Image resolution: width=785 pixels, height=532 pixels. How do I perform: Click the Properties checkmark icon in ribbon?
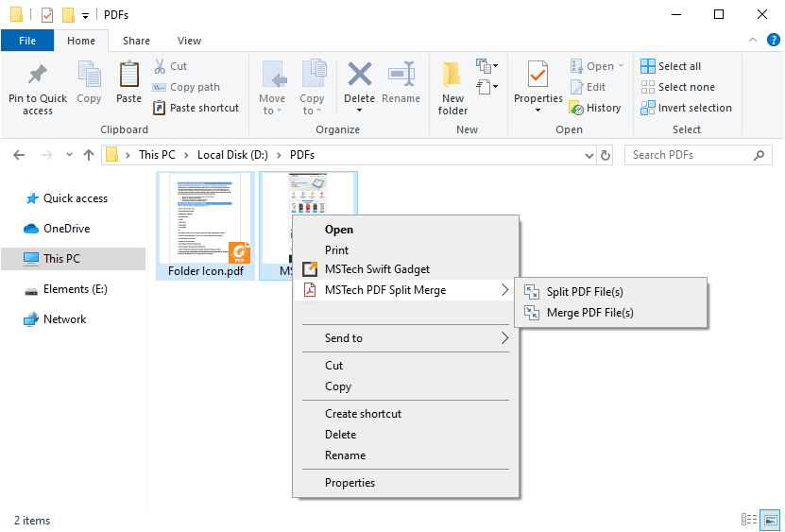click(538, 76)
